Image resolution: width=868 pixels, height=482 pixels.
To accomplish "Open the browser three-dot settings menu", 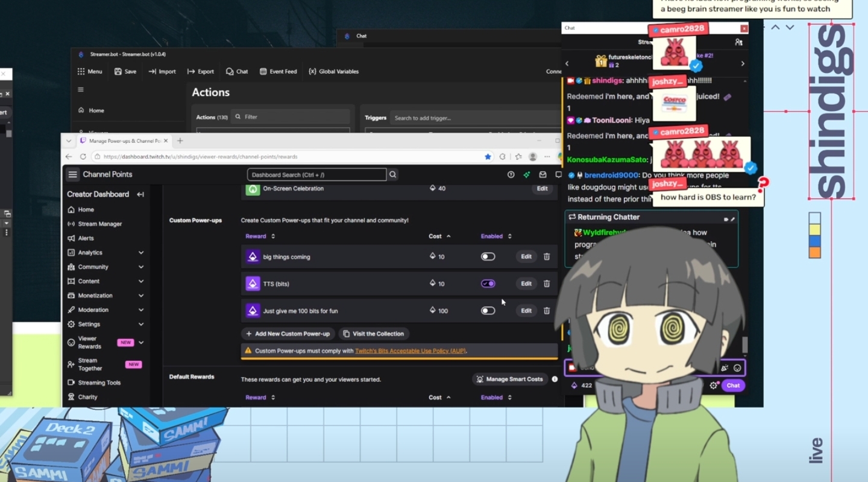I will click(x=547, y=157).
